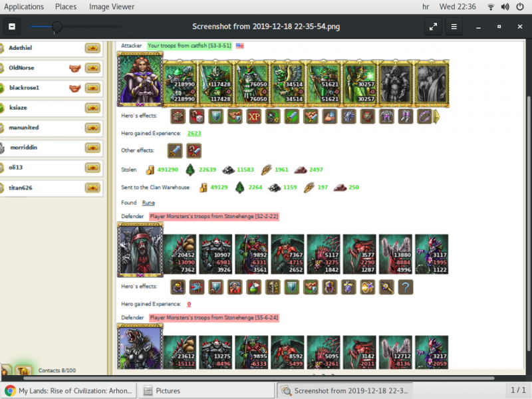Select the XP hero effect icon
The image size is (532, 399).
pos(253,116)
